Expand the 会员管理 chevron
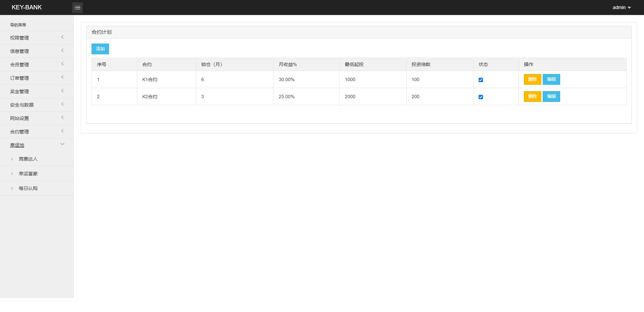644x312 pixels. (x=62, y=64)
